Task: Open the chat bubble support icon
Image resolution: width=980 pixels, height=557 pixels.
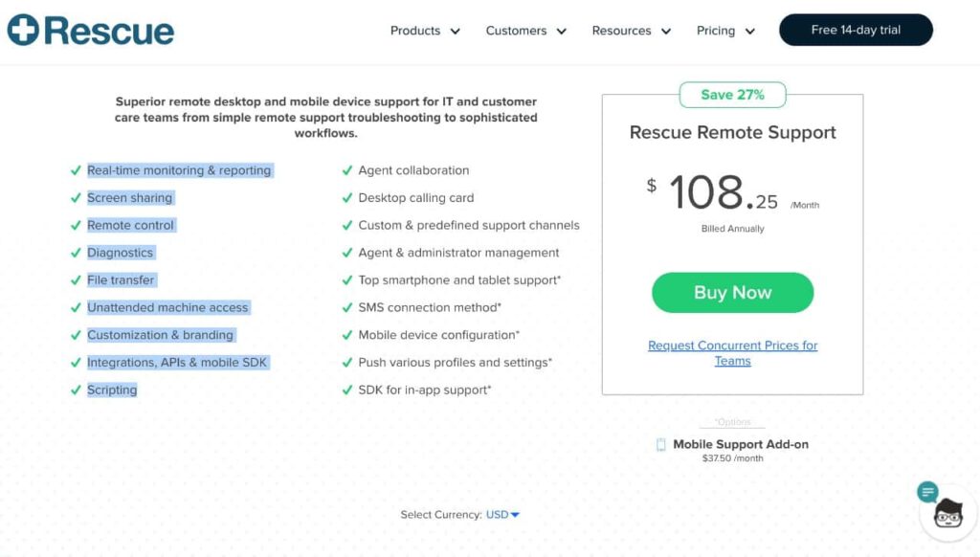Action: click(x=927, y=491)
